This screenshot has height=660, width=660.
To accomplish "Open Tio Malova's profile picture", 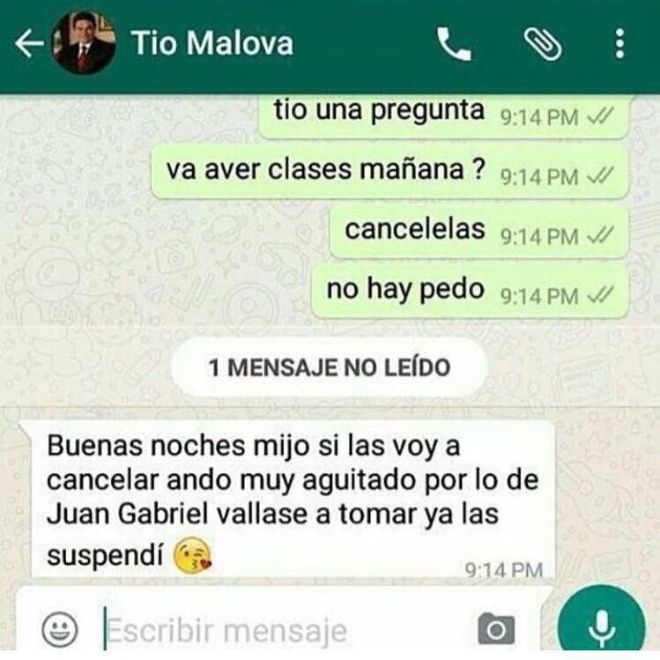I will click(x=83, y=43).
